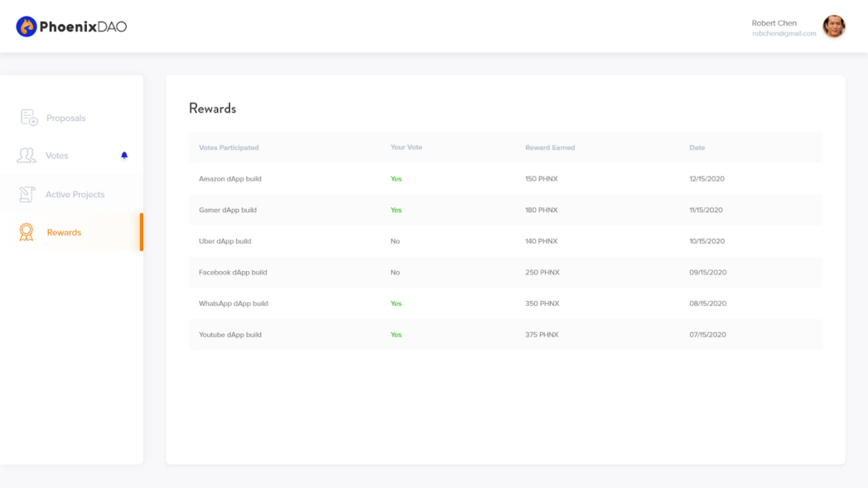This screenshot has height=488, width=868.
Task: Click the Votes people icon
Action: coord(26,155)
